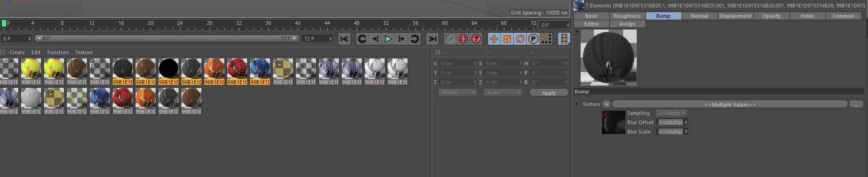Switch to the Editor tab
The image size is (868, 177).
click(591, 24)
